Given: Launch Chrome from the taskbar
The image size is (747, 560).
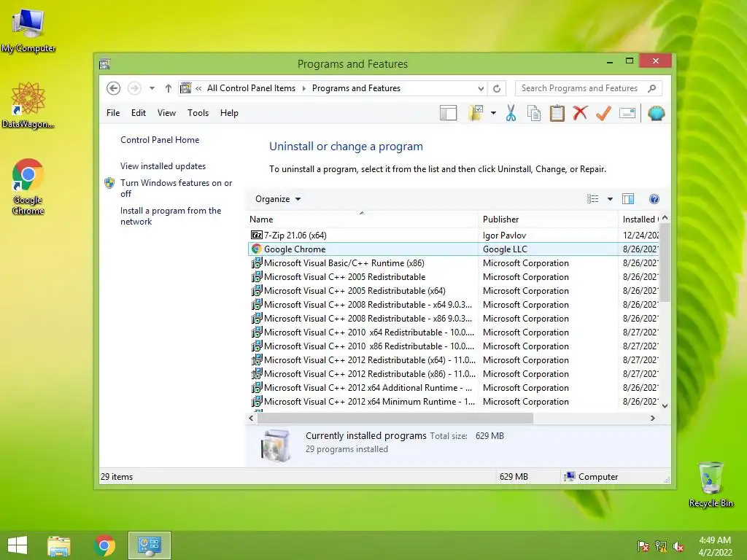Looking at the screenshot, I should click(105, 545).
